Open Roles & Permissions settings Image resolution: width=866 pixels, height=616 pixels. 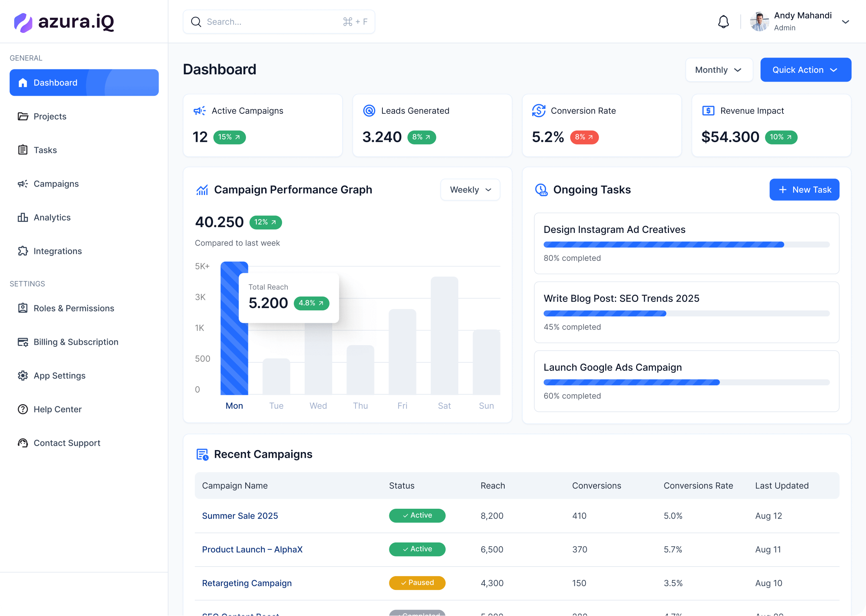[74, 308]
